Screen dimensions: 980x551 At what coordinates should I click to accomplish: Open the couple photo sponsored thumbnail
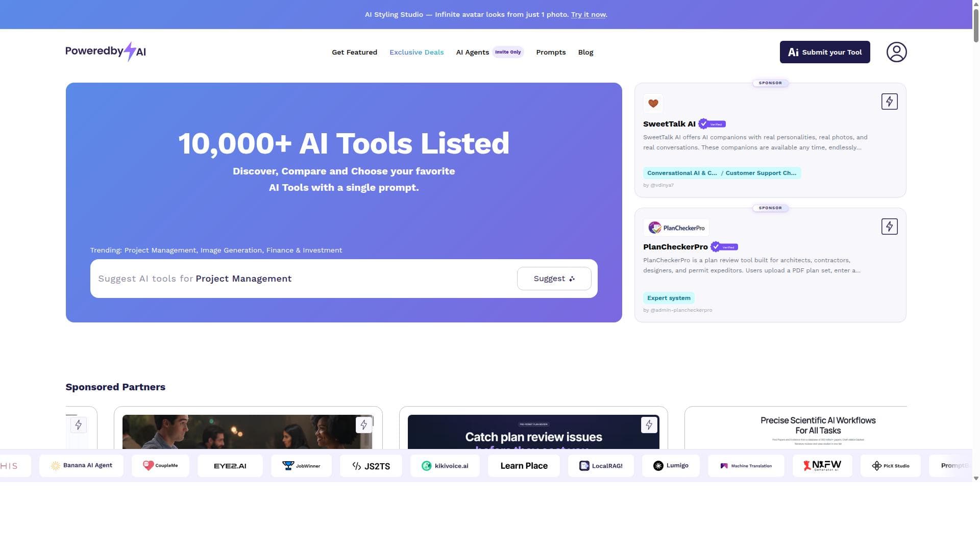(x=248, y=432)
